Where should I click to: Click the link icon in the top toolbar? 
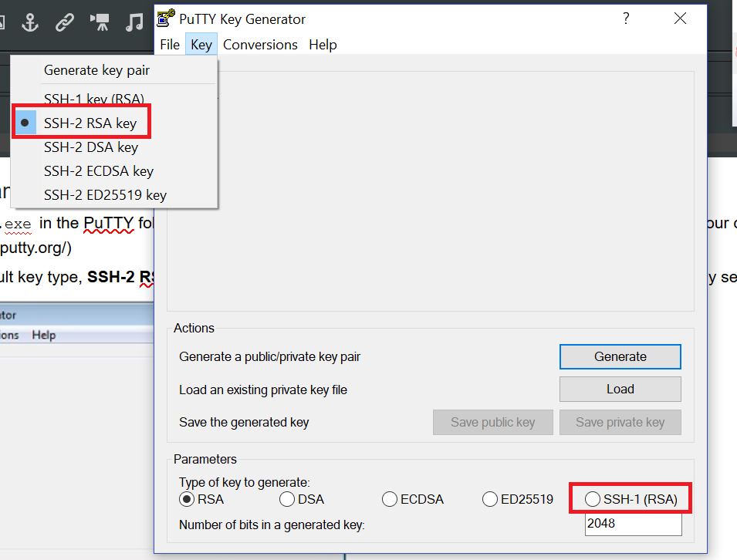(65, 22)
